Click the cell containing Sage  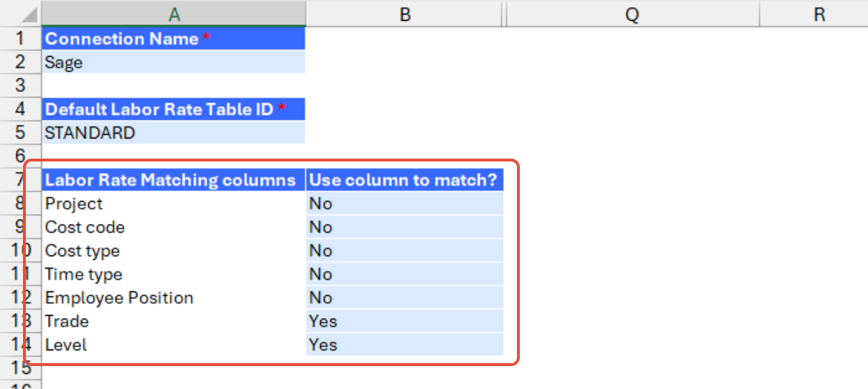(x=174, y=62)
